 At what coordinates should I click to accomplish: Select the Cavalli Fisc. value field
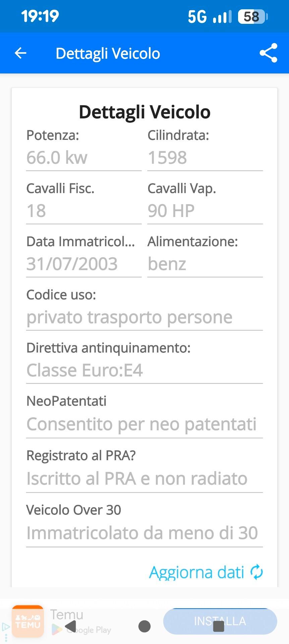tap(83, 211)
